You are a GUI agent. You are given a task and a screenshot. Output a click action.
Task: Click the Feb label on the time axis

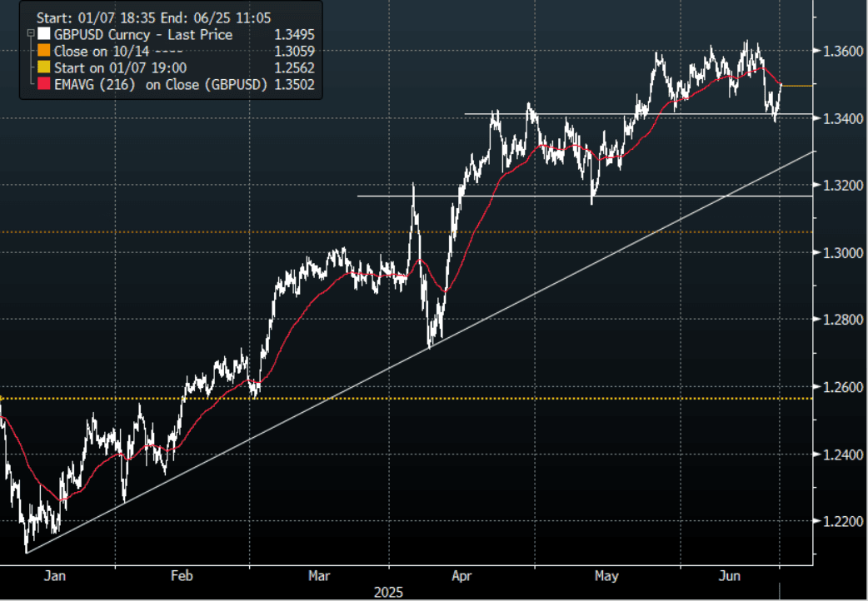click(182, 576)
